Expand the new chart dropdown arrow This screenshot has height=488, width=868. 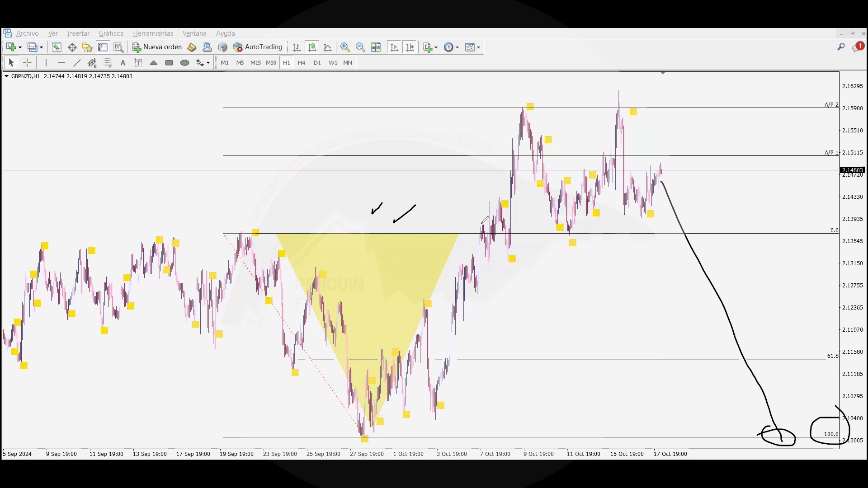pos(20,47)
